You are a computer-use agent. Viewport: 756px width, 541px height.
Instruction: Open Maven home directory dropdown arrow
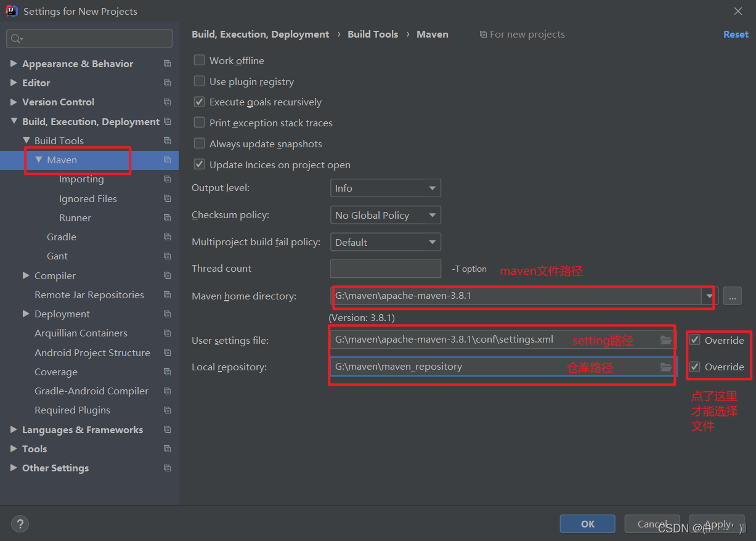(x=709, y=296)
